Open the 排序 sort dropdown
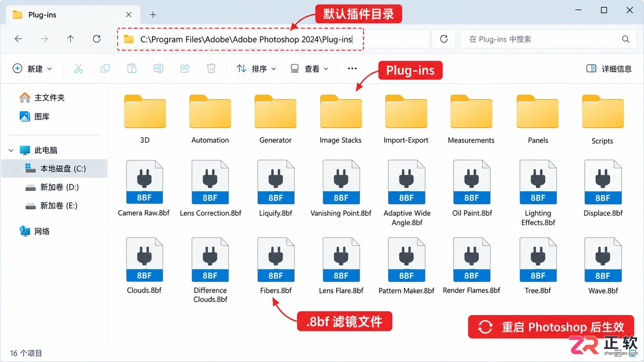The height and width of the screenshot is (362, 644). (x=256, y=68)
